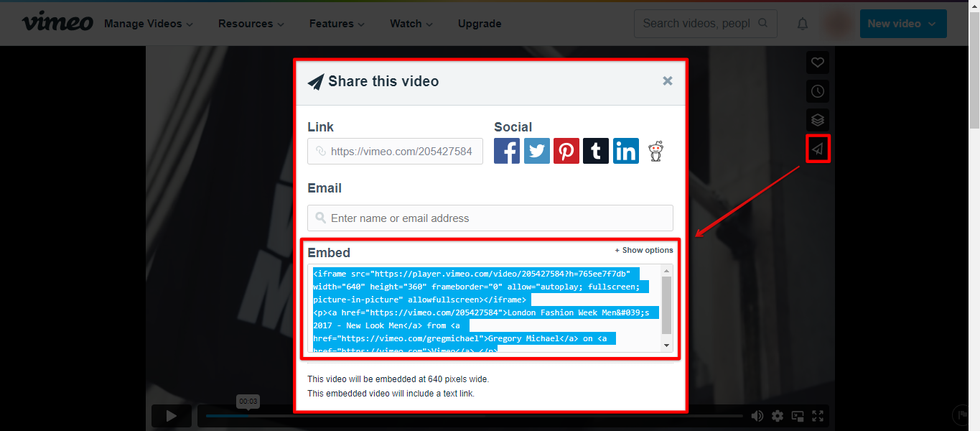The height and width of the screenshot is (431, 980).
Task: Mute the video volume
Action: (x=757, y=416)
